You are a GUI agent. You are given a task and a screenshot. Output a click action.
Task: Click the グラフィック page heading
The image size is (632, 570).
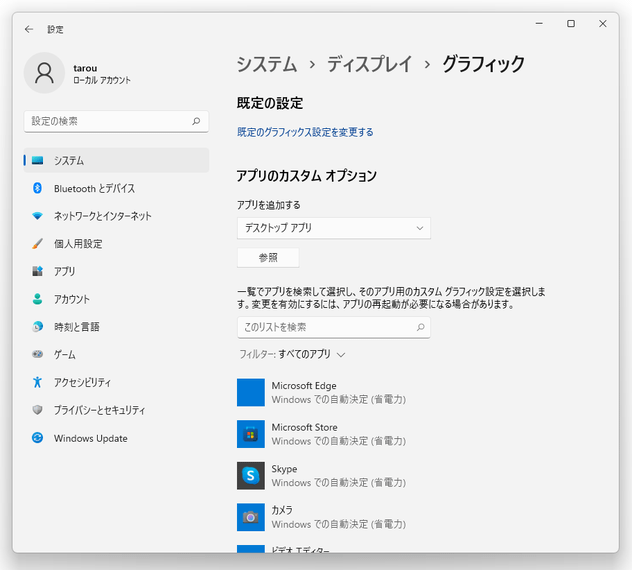coord(483,64)
